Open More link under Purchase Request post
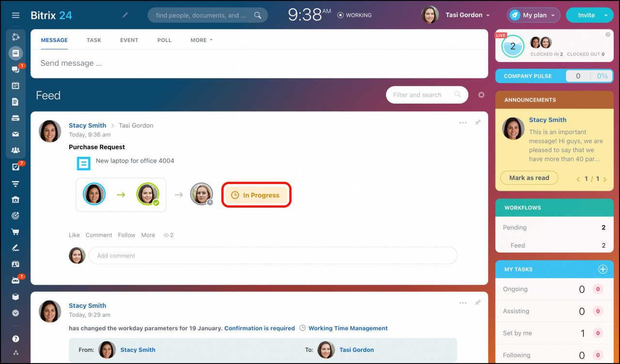The image size is (620, 364). pyautogui.click(x=148, y=235)
